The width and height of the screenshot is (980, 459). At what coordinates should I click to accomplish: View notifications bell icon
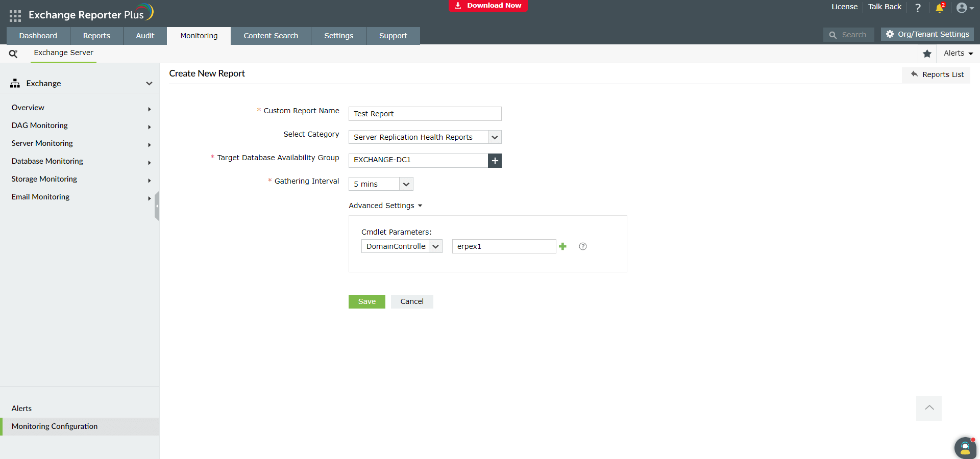(939, 8)
